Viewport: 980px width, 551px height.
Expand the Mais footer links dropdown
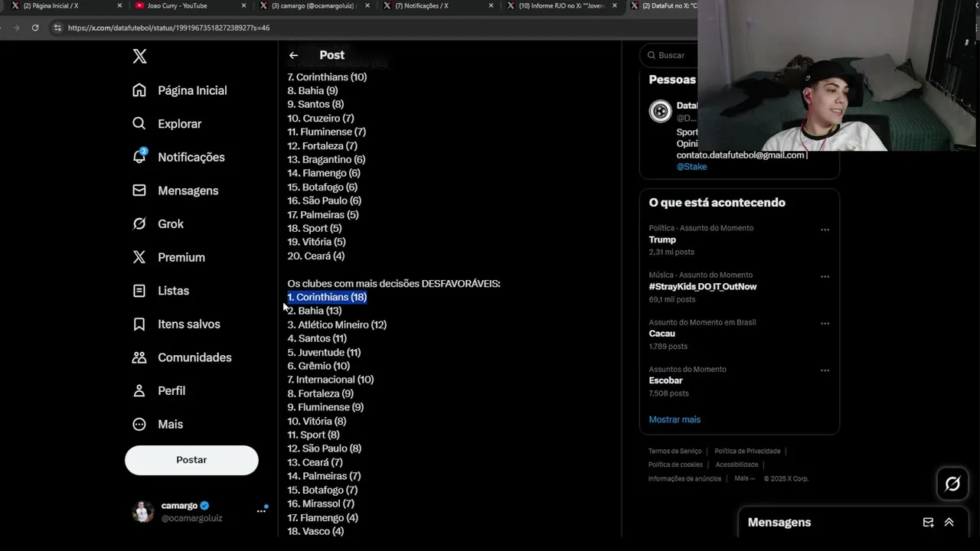[x=744, y=478]
